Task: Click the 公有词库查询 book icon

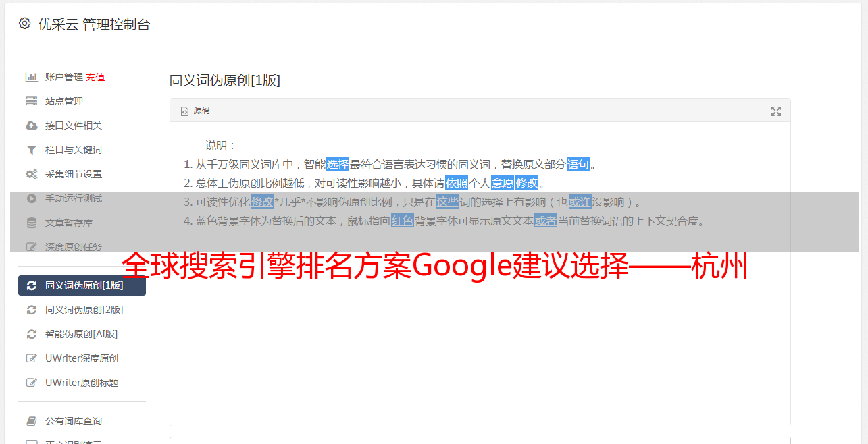Action: [31, 421]
